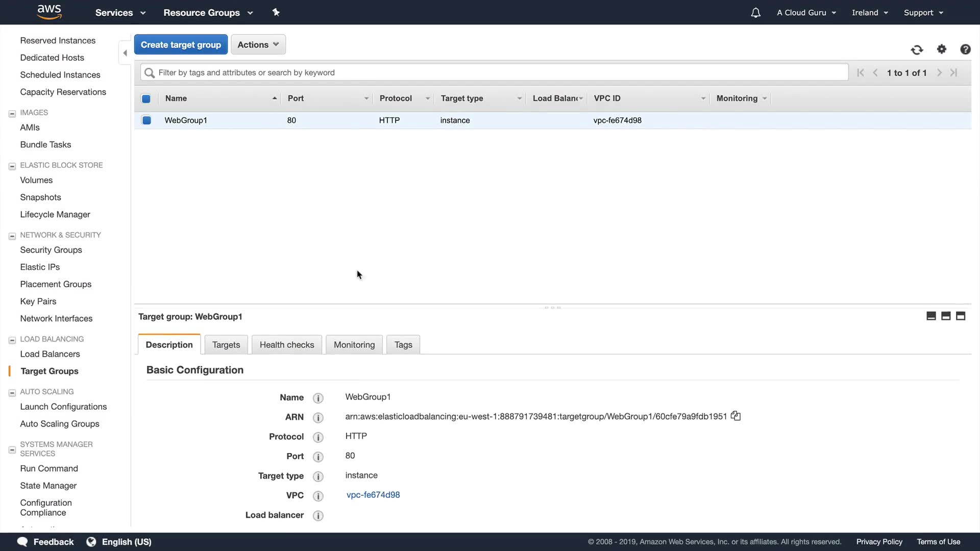Screen dimensions: 980x551
Task: Uncheck the WebGroup1 row checkbox
Action: click(146, 120)
